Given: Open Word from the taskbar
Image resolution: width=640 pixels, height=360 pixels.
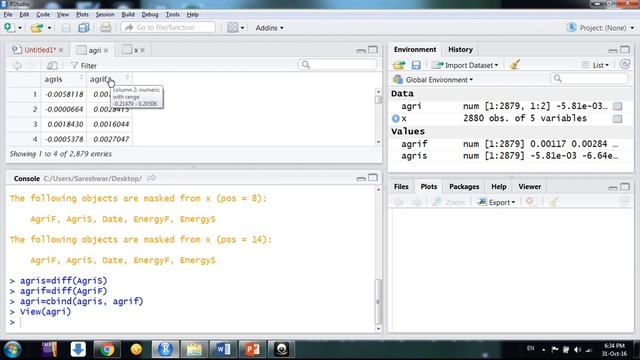Looking at the screenshot, I should click(223, 349).
